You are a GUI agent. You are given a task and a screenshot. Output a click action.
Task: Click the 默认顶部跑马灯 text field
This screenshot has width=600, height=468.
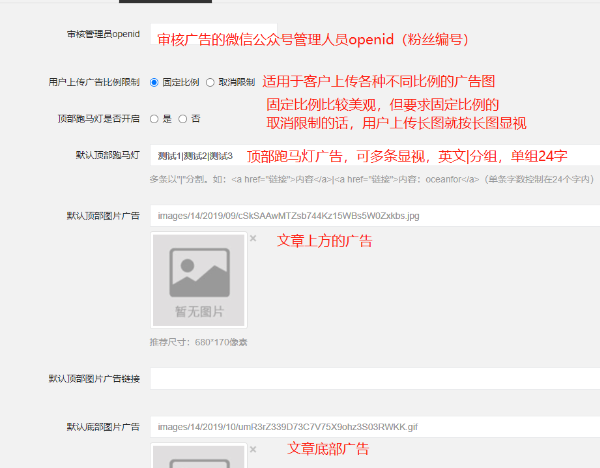[x=375, y=155]
